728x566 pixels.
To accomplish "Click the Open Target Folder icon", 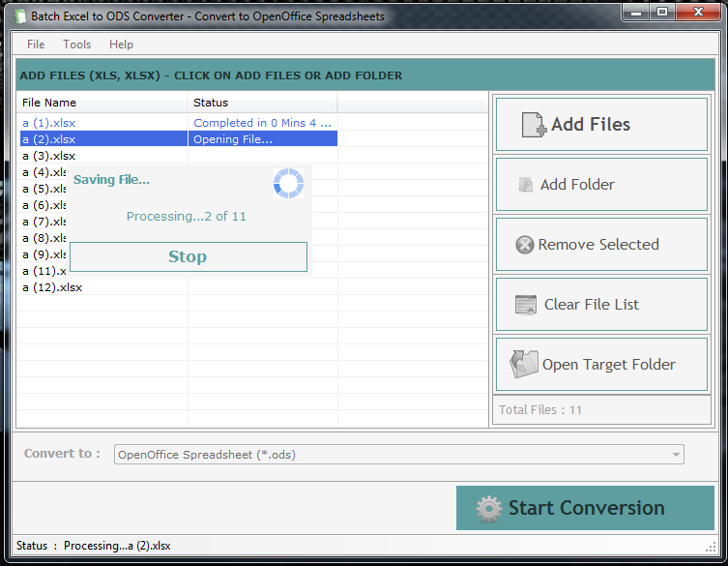I will pyautogui.click(x=524, y=364).
